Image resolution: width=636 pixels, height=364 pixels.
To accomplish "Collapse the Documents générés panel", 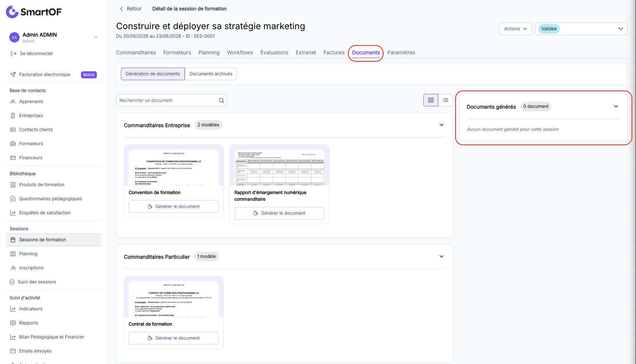I will pyautogui.click(x=616, y=106).
